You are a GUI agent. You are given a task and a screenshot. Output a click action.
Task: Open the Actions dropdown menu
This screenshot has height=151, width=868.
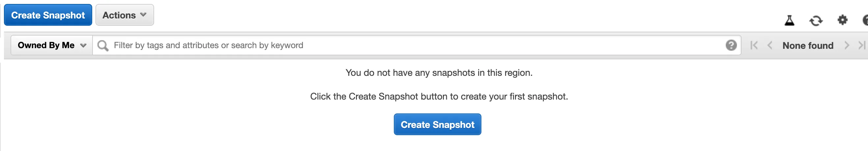pos(124,15)
